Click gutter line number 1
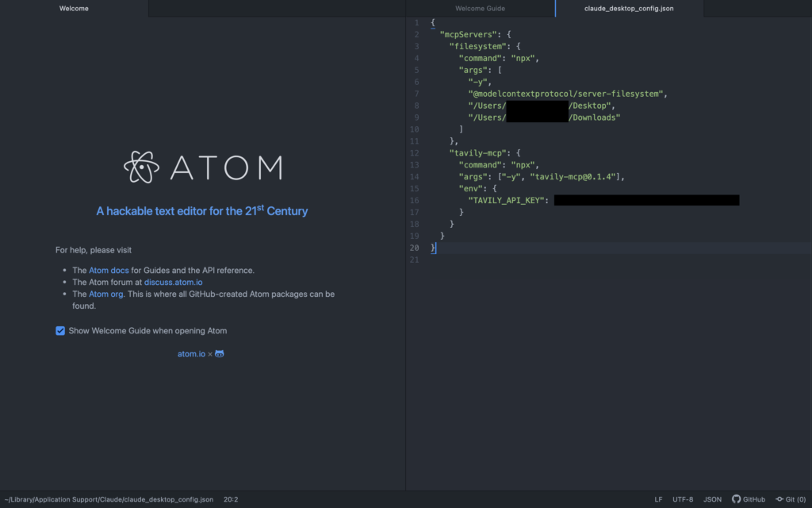 pos(416,23)
